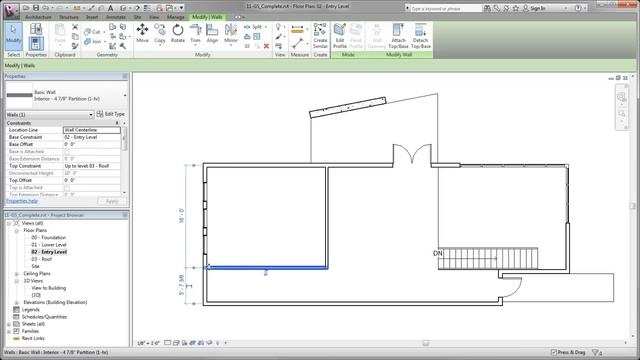640x360 pixels.
Task: Expand the Ceiling Plans tree node
Action: [17, 274]
